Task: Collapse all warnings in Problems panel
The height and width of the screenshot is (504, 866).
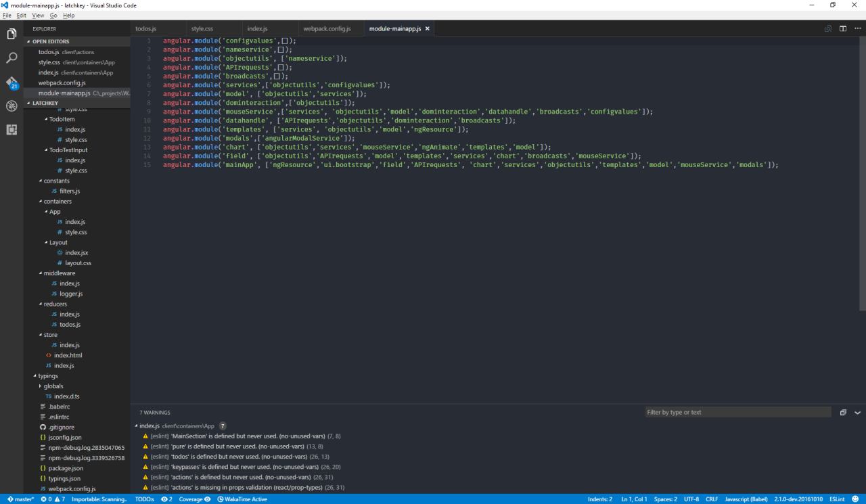Action: [843, 413]
